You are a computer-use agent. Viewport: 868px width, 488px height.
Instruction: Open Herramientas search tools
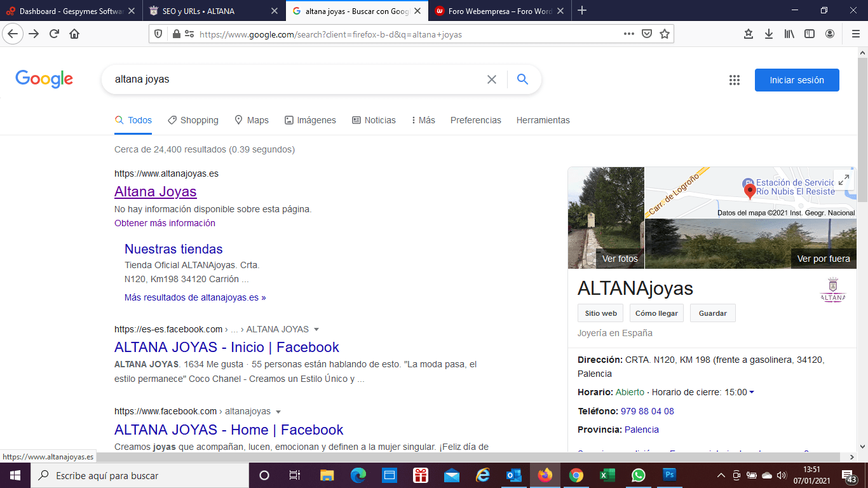[543, 120]
